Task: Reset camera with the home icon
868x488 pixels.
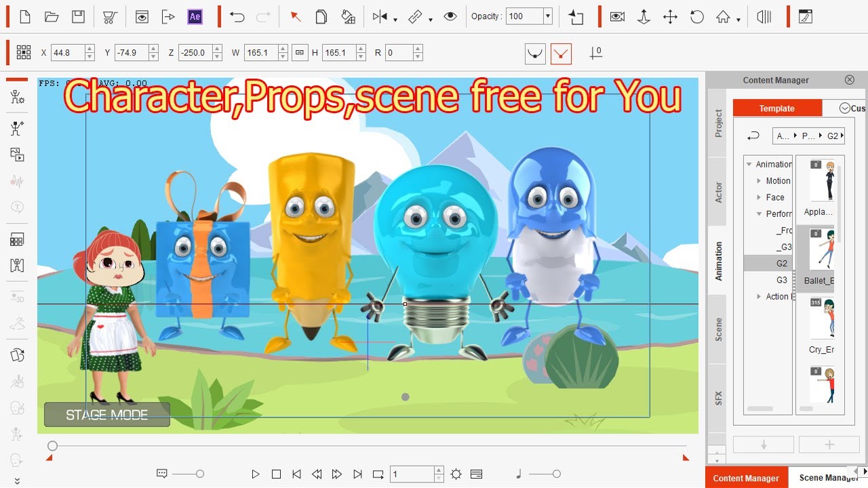Action: (724, 17)
